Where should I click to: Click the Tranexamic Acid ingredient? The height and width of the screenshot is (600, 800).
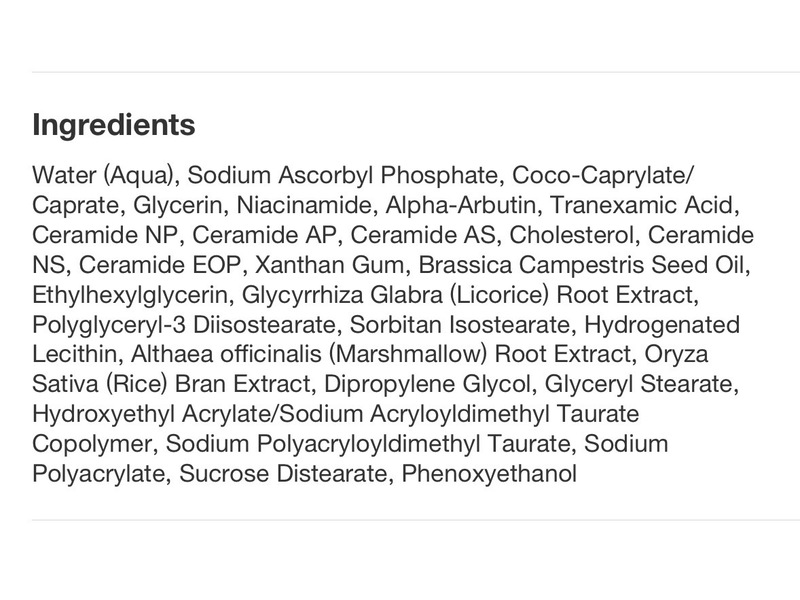coord(643,205)
